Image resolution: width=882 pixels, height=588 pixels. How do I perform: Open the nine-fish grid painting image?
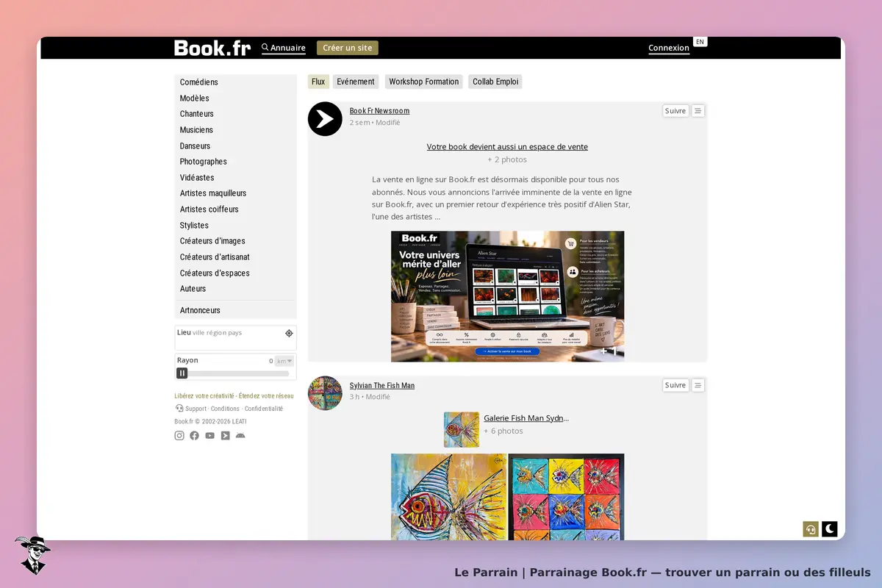(x=566, y=497)
